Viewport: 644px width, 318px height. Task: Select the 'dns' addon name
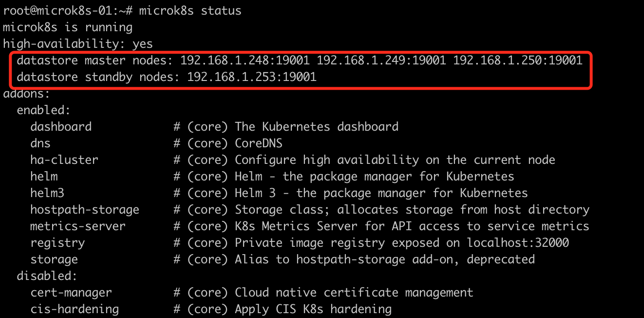(x=40, y=143)
